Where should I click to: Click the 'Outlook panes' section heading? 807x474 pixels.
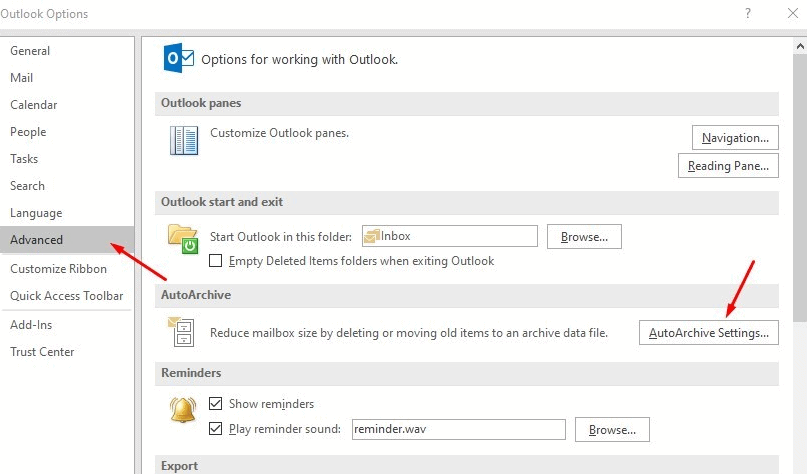click(201, 103)
